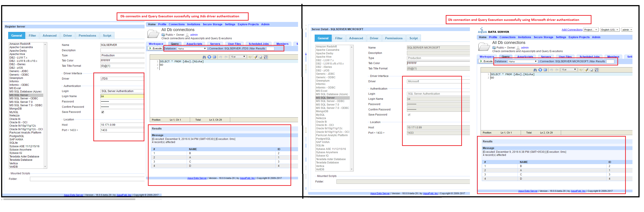Open the Scheduled Jobs tab in the MICROSOFT query page
The image size is (644, 212).
point(589,57)
